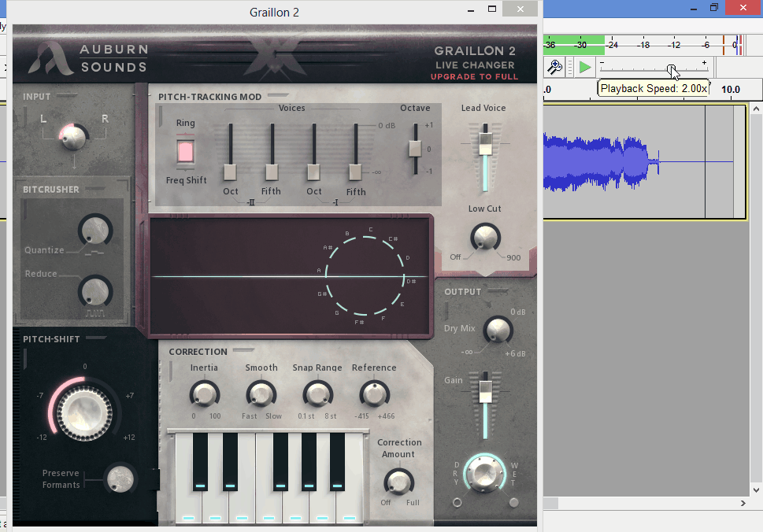This screenshot has height=532, width=763.
Task: Click the Snap Range knob
Action: (x=318, y=393)
